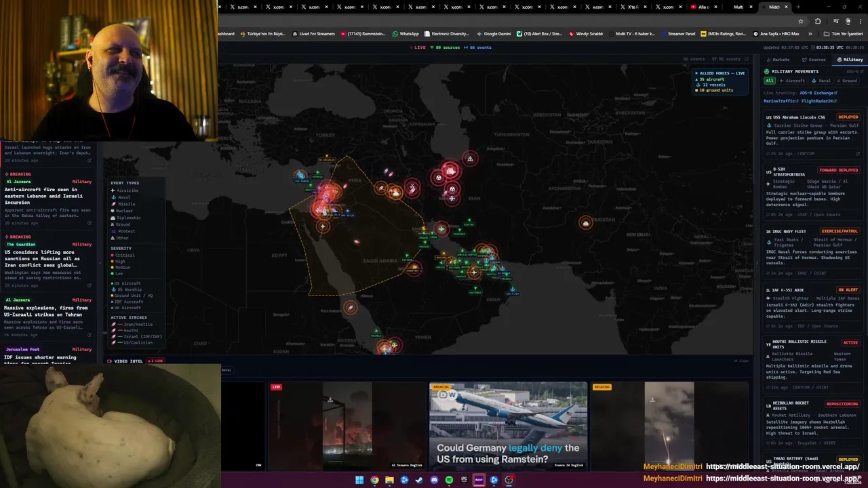Click the Nuclear event type icon
The width and height of the screenshot is (868, 488).
click(113, 211)
